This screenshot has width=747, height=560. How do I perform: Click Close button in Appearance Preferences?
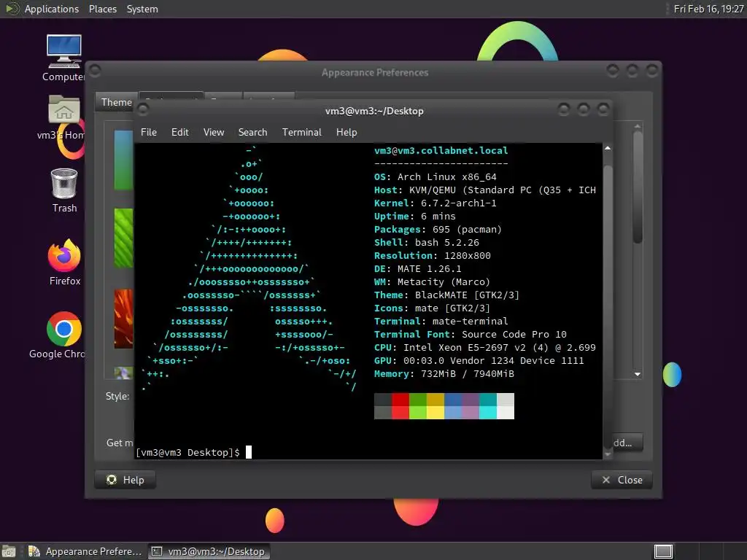click(622, 480)
